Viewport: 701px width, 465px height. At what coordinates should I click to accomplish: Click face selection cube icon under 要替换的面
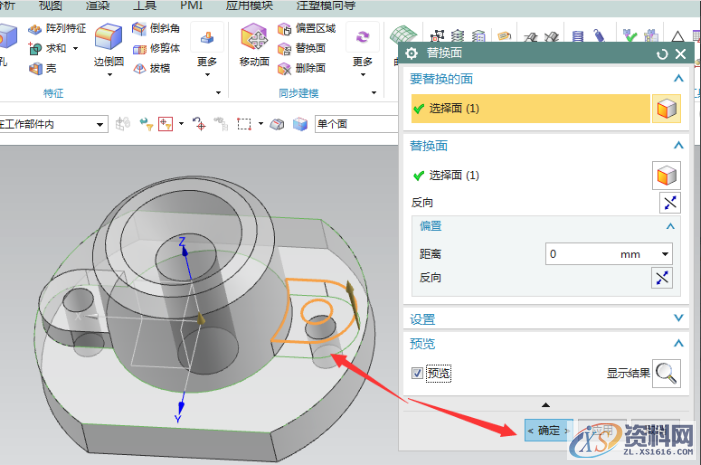666,108
